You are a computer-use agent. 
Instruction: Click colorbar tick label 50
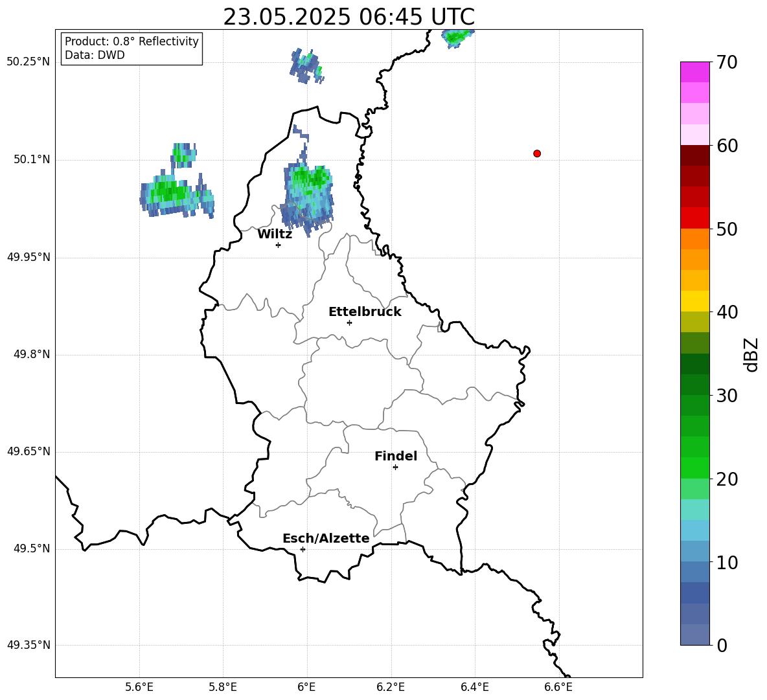[727, 229]
